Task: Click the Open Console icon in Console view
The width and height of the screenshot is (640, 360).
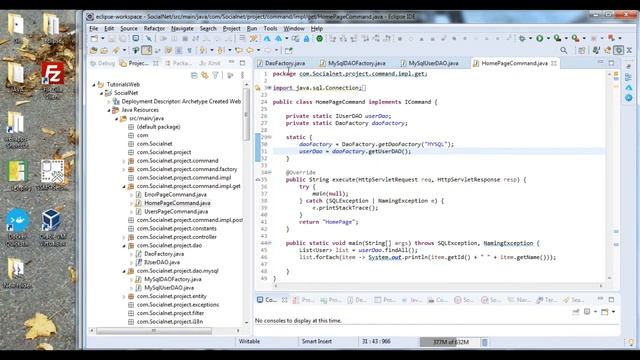Action: point(605,312)
